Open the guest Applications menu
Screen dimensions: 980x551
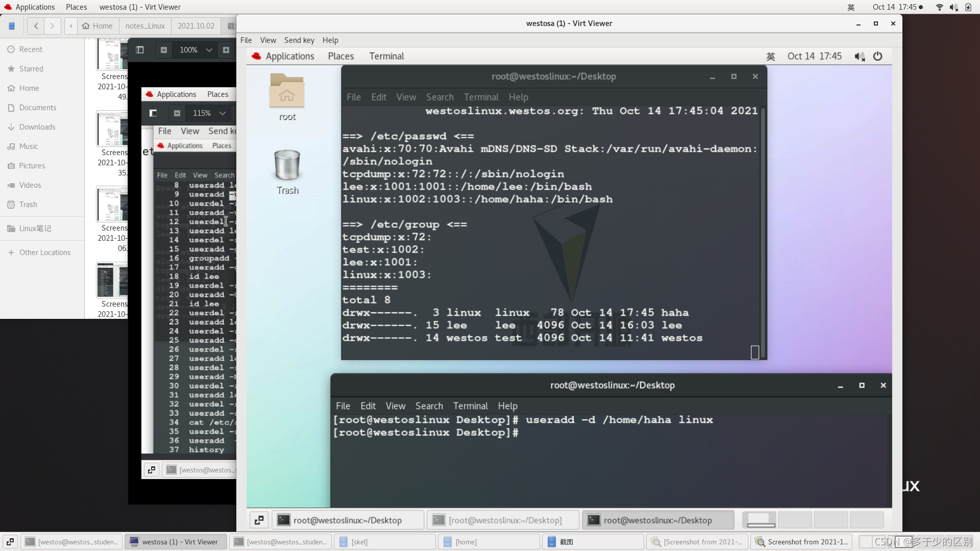coord(289,56)
